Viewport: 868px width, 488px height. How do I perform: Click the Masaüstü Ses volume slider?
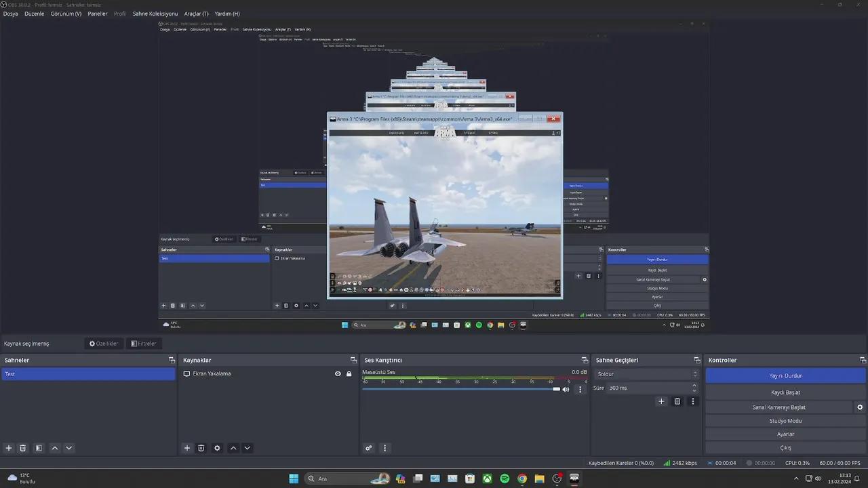(461, 389)
